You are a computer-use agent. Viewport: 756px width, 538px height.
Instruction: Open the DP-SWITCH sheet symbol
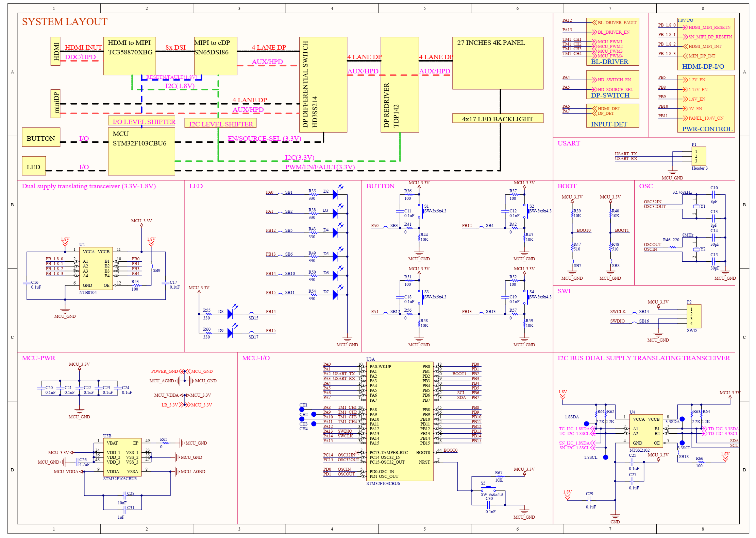pyautogui.click(x=612, y=85)
